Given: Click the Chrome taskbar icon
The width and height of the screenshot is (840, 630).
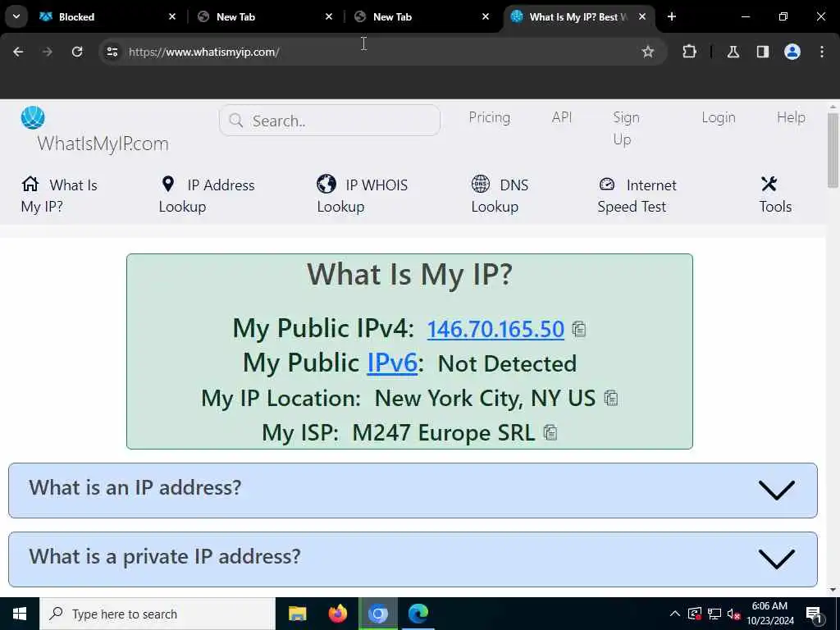Looking at the screenshot, I should (x=377, y=614).
